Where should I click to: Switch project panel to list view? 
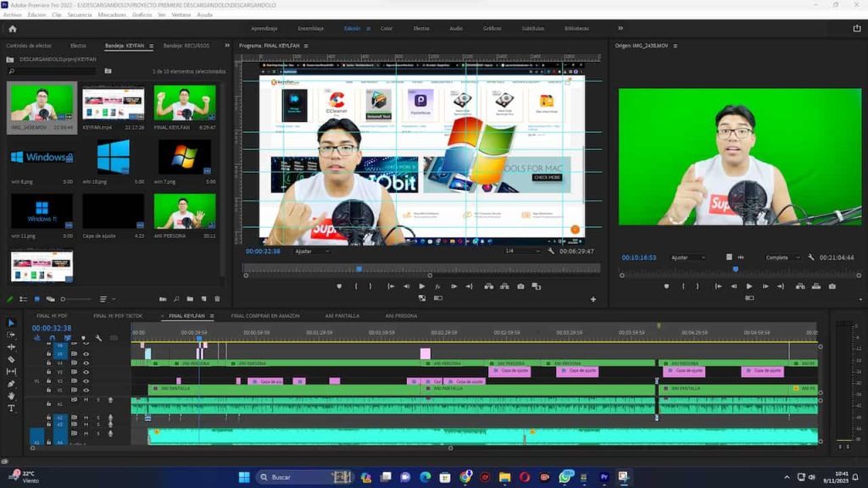pos(23,299)
